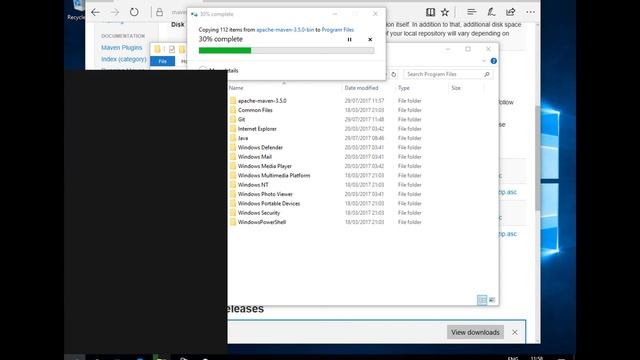Select the Common Files folder

click(255, 110)
